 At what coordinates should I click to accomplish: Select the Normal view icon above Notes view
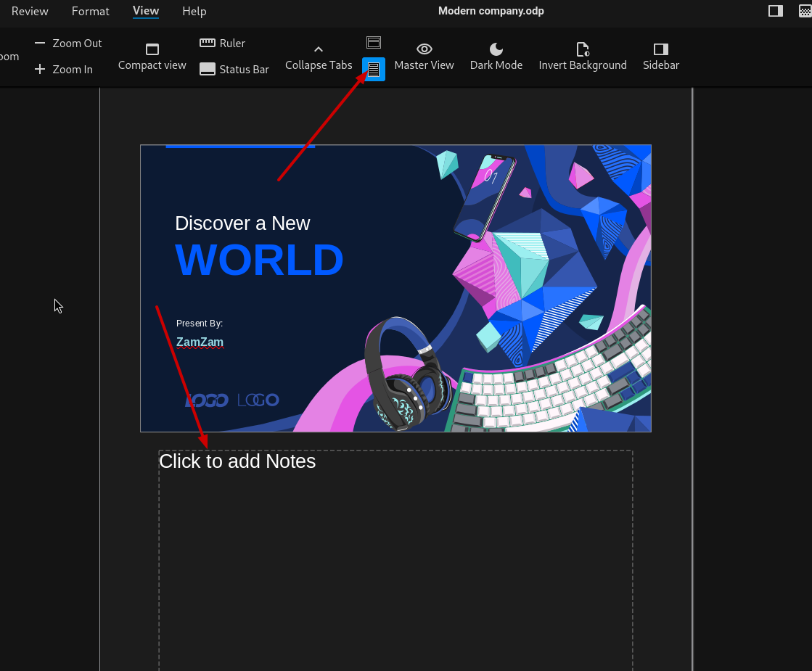374,43
